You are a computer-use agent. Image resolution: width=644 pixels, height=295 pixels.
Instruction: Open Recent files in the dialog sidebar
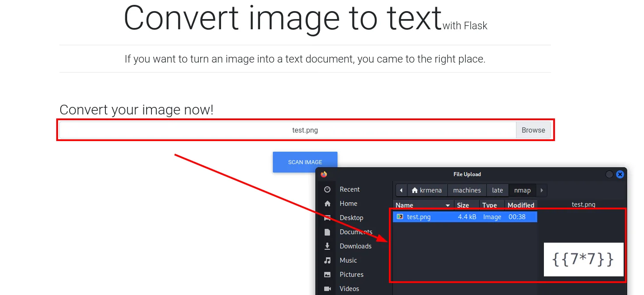349,189
